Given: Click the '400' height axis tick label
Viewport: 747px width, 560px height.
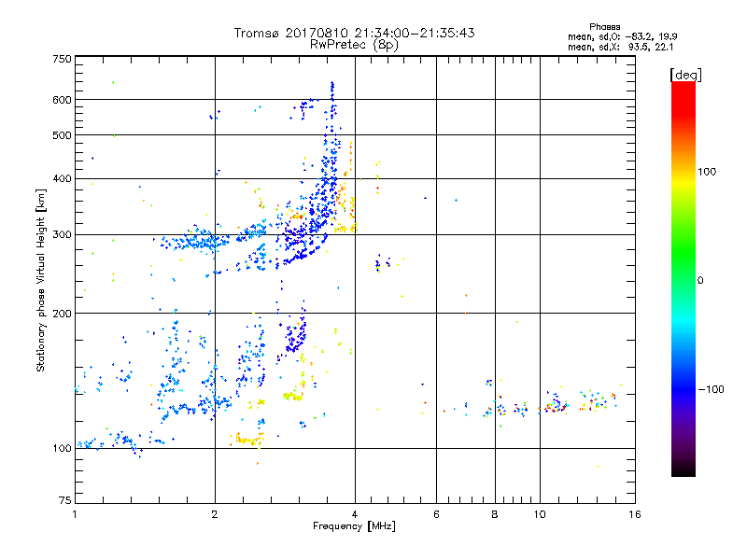Looking at the screenshot, I should click(62, 179).
